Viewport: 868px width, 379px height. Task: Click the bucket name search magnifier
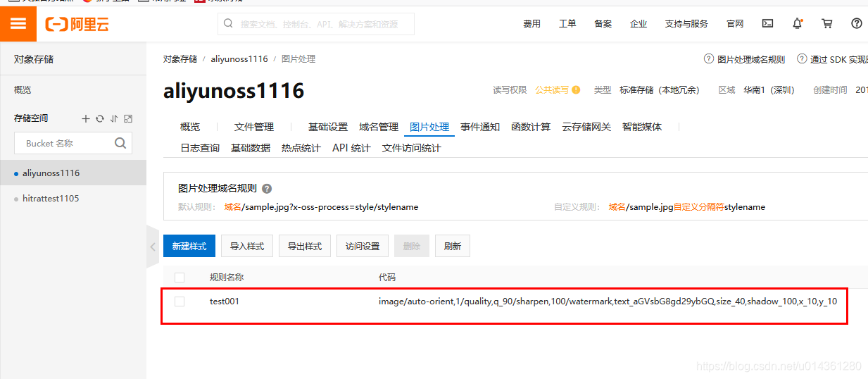pos(120,143)
